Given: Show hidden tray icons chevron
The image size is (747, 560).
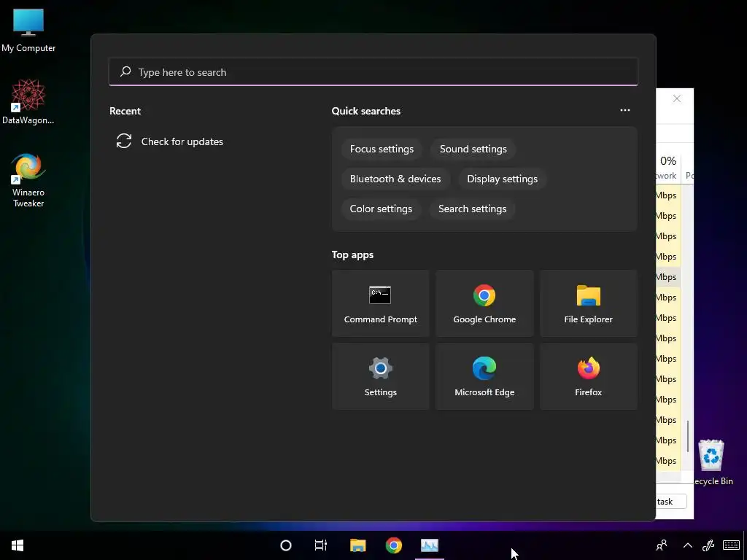Looking at the screenshot, I should (x=687, y=545).
